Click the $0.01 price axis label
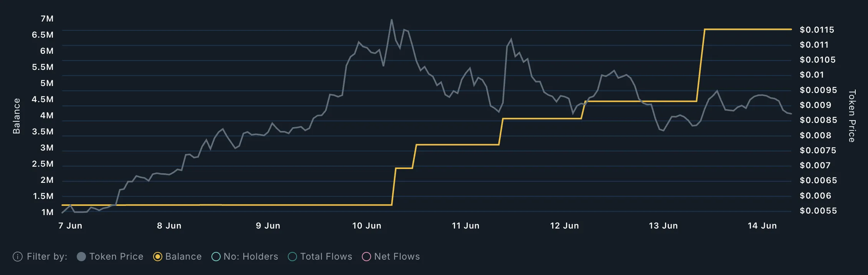 812,75
